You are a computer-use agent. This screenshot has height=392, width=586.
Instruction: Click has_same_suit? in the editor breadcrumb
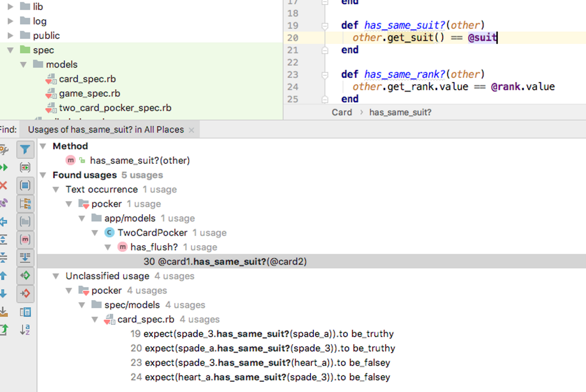tap(400, 112)
